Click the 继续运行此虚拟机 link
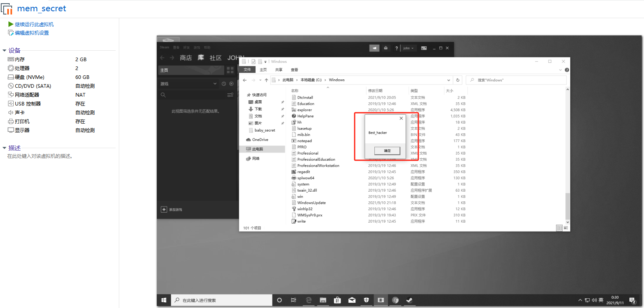 pyautogui.click(x=34, y=25)
